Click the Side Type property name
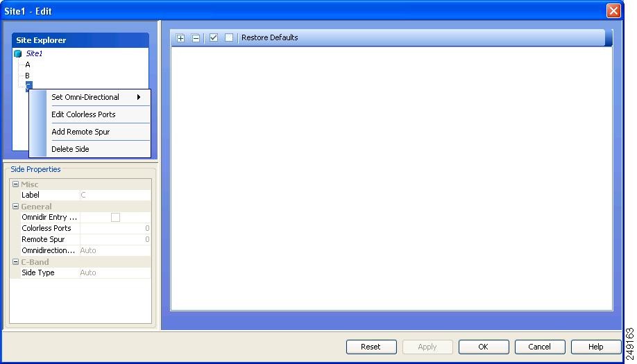The image size is (637, 364). 37,272
